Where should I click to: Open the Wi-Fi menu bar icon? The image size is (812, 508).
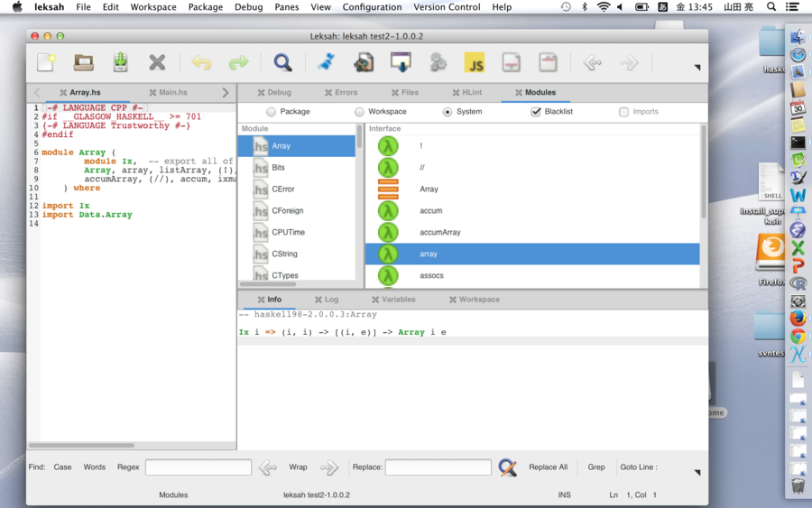point(603,6)
